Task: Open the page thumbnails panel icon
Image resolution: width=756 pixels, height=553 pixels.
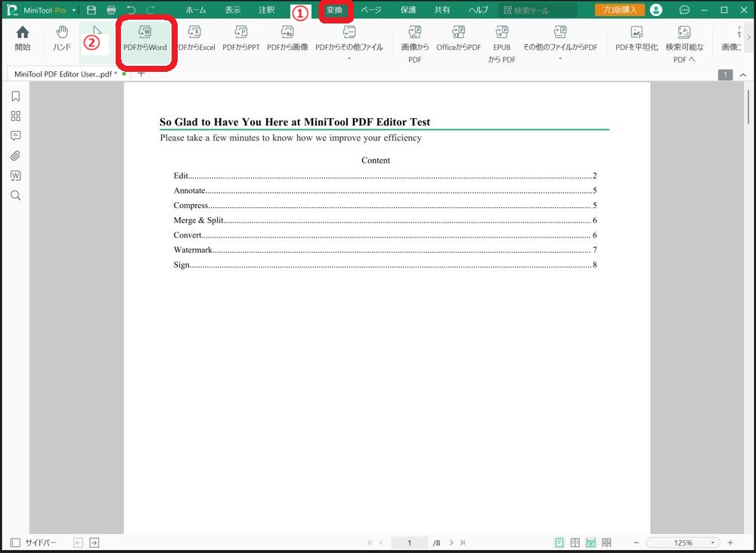Action: click(x=15, y=117)
